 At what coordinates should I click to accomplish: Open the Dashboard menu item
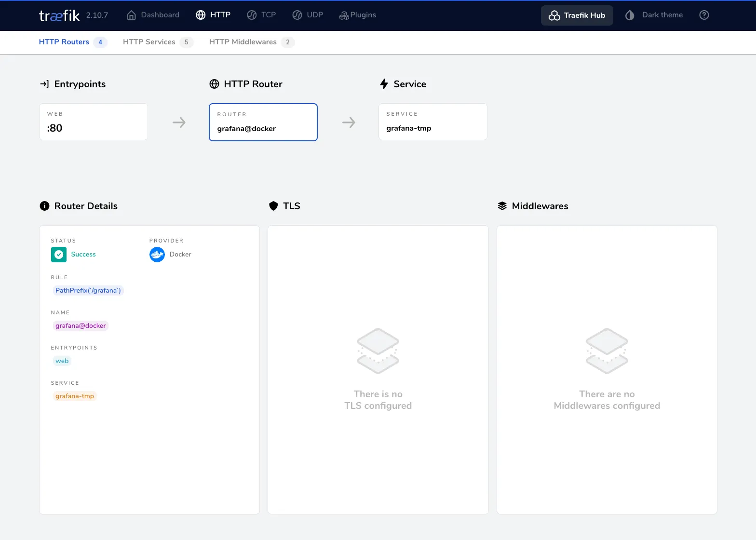[x=153, y=15]
